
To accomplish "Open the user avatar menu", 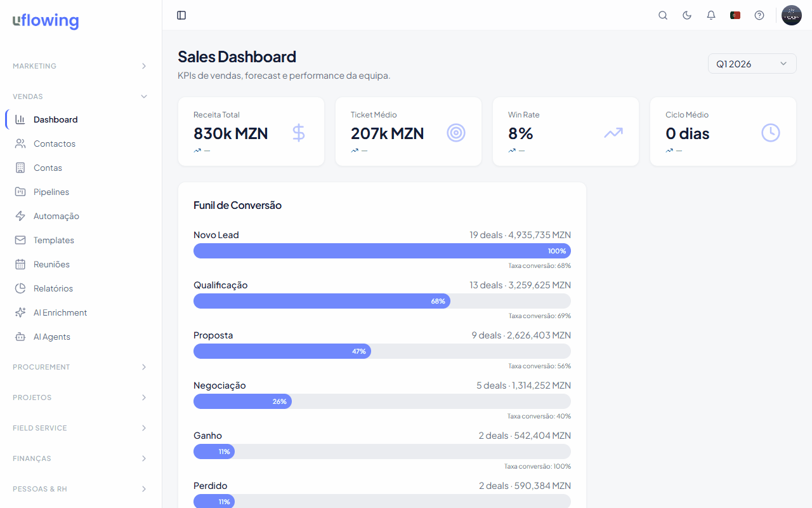I will point(791,15).
